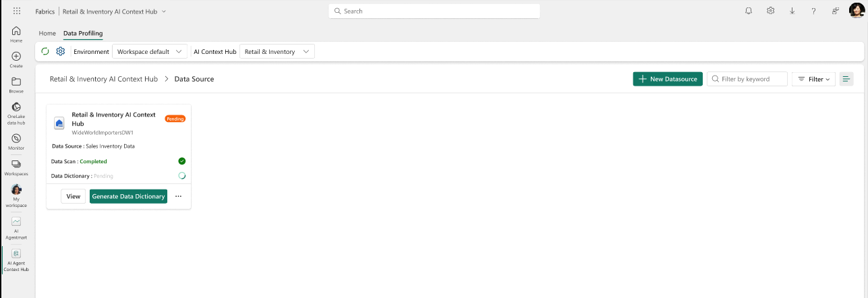Open the notifications bell icon
This screenshot has height=298, width=868.
(x=749, y=11)
